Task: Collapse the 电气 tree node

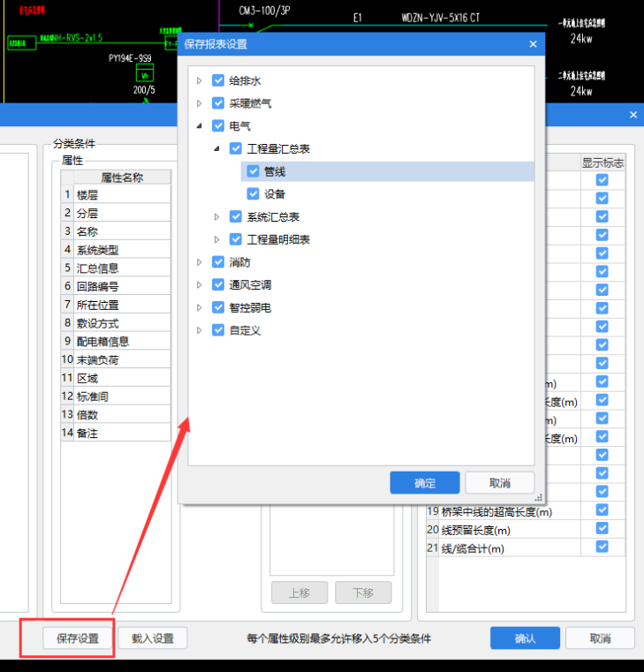Action: pos(200,126)
